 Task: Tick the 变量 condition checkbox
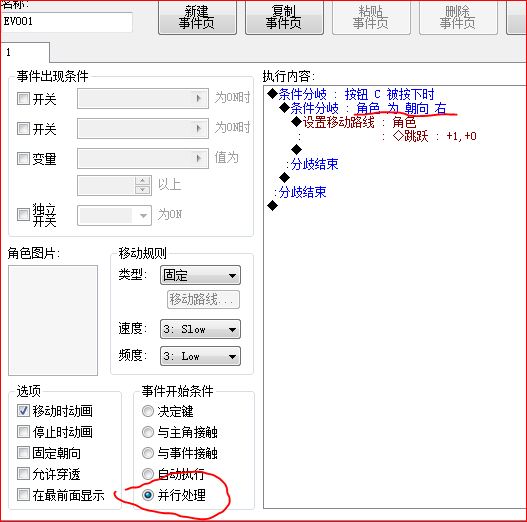click(x=23, y=158)
